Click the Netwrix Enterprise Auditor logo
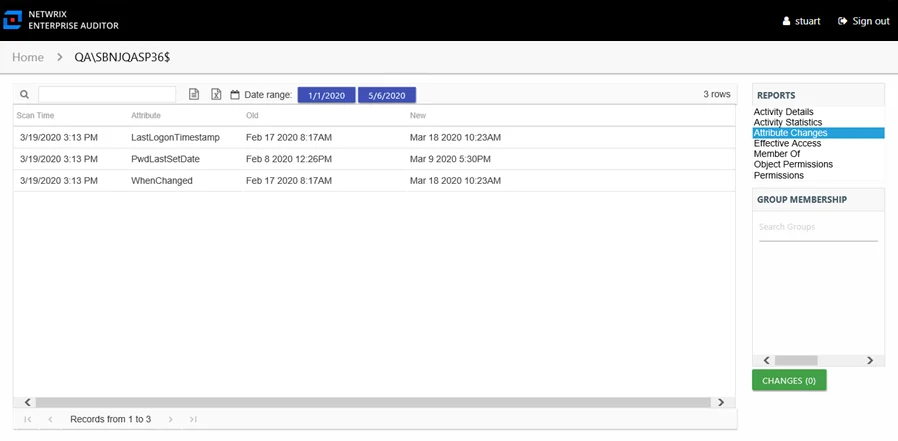The width and height of the screenshot is (898, 441). click(12, 20)
